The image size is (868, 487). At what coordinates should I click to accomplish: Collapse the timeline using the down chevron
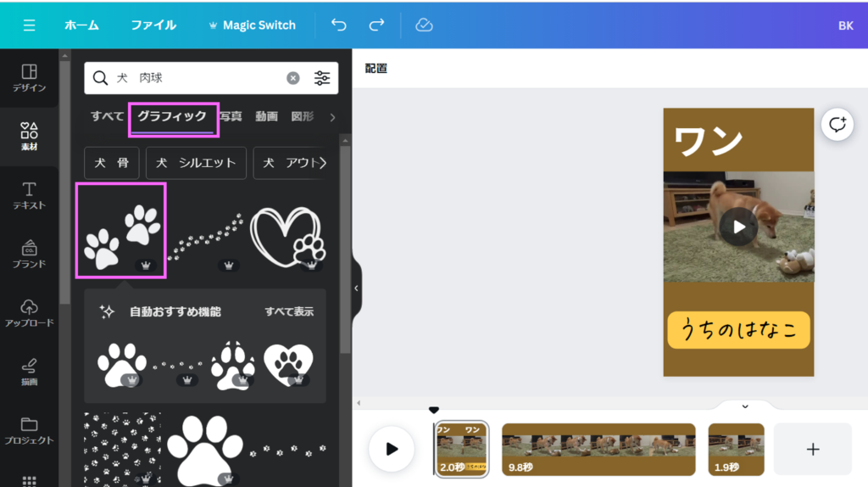pos(745,406)
